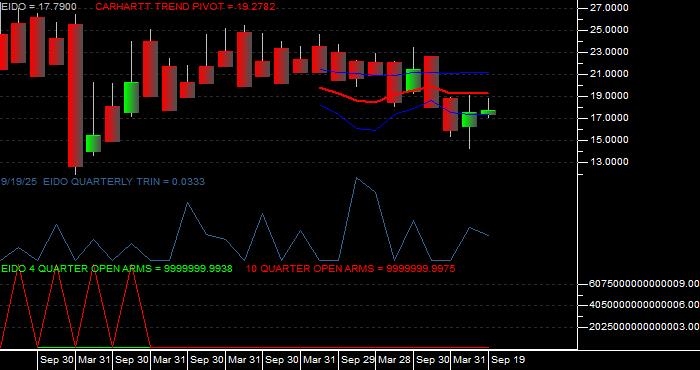700x370 pixels.
Task: Click the highest peak of the TRIN line
Action: (356, 178)
